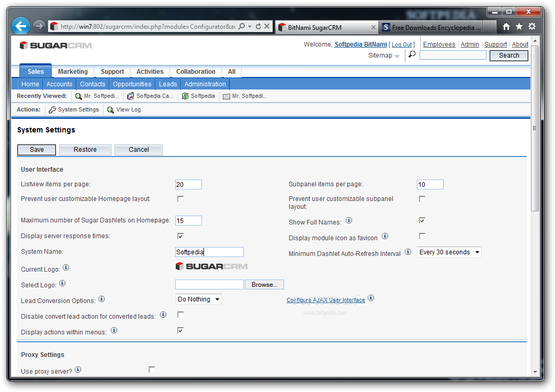Open the Configure AJAX User Interface link
This screenshot has width=555, height=392.
[x=326, y=300]
